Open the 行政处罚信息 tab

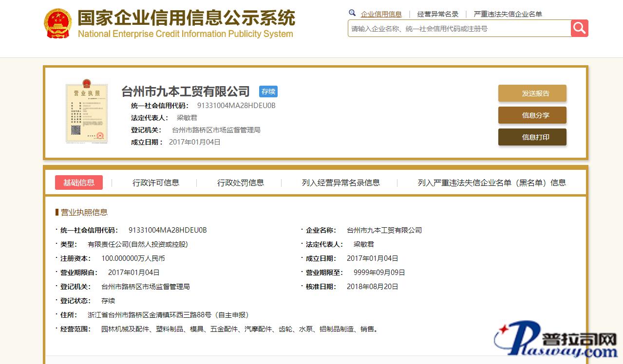[x=241, y=182]
